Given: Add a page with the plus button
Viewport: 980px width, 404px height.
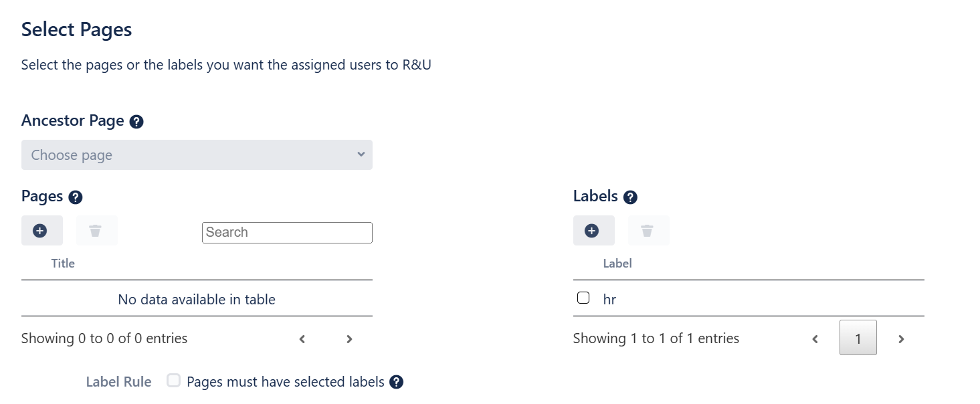Looking at the screenshot, I should pos(41,231).
